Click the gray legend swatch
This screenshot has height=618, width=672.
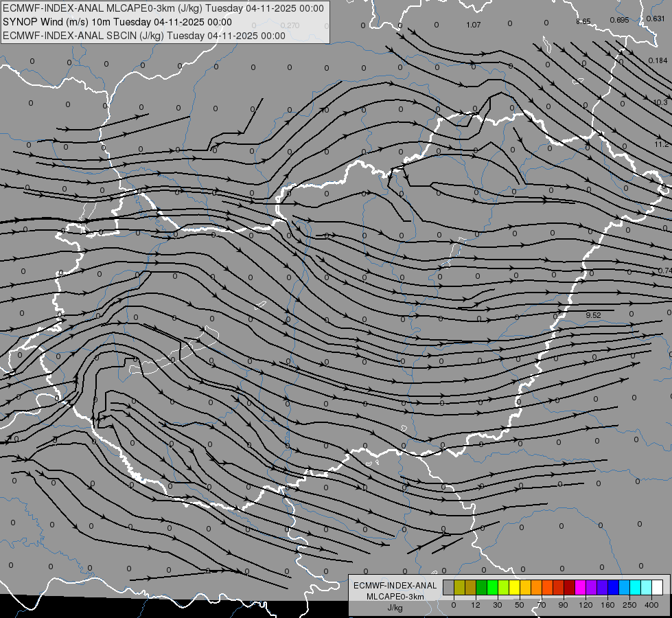click(x=448, y=587)
